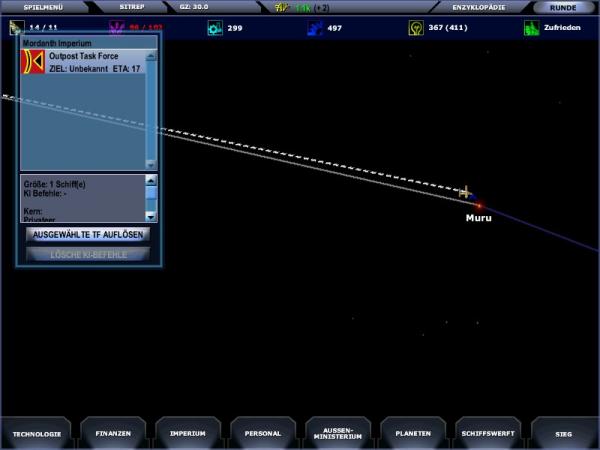The image size is (600, 450).
Task: Click the KI Befehle line
Action: [x=45, y=194]
